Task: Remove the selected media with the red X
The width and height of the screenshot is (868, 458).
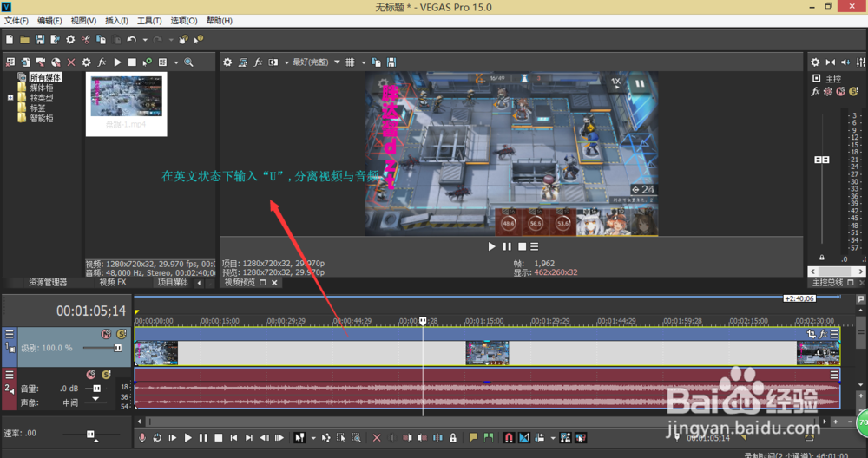Action: coord(71,62)
